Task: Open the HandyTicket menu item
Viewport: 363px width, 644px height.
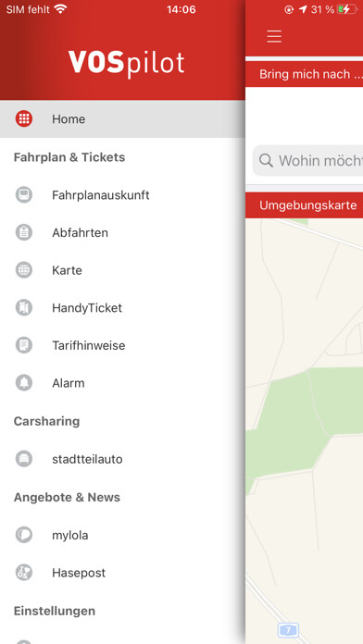Action: tap(122, 307)
